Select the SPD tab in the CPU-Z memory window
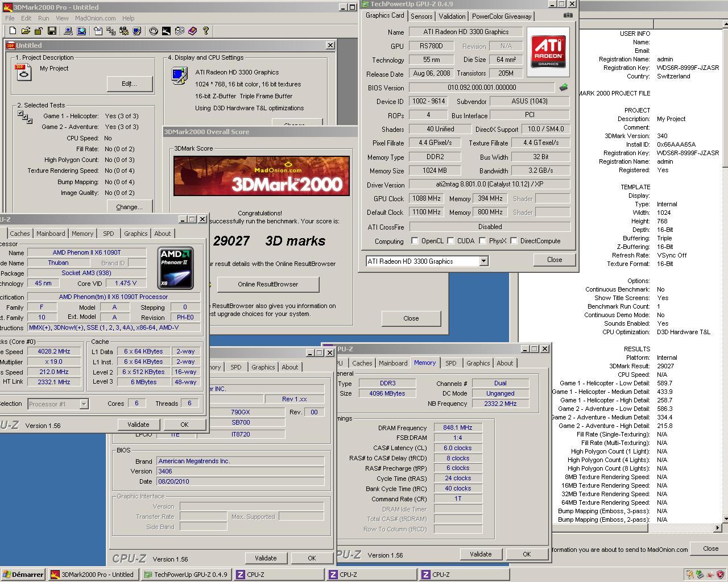The width and height of the screenshot is (728, 582). coord(450,363)
